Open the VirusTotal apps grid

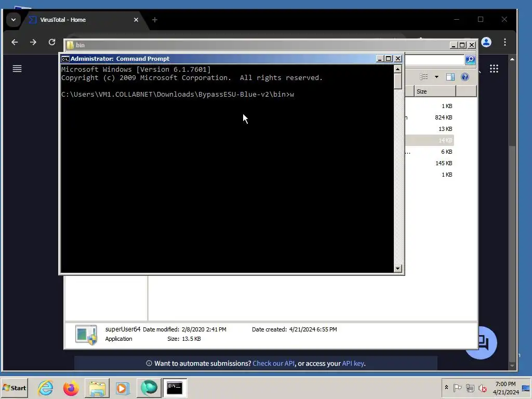pos(494,69)
